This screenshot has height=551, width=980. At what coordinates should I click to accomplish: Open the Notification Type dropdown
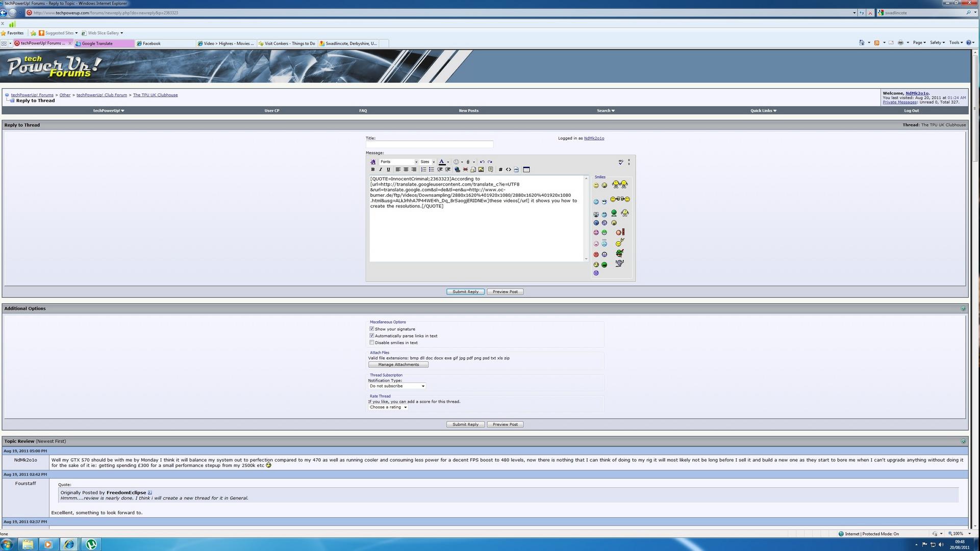(397, 386)
